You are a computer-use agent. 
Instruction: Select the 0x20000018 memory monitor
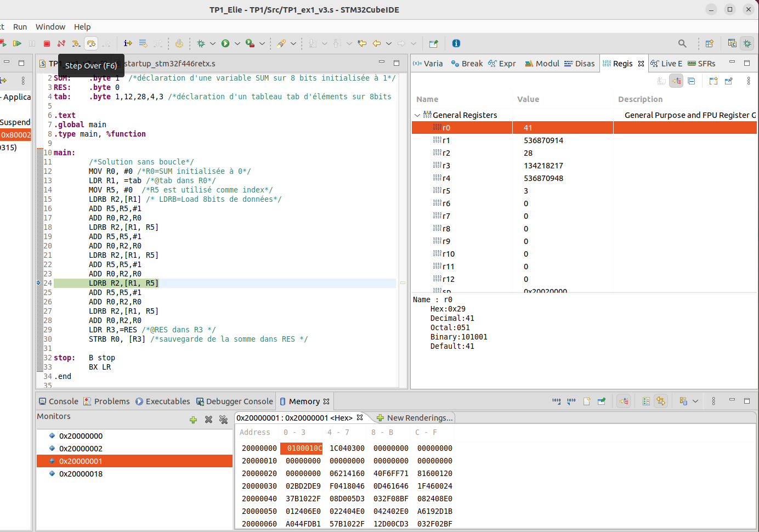click(x=81, y=474)
